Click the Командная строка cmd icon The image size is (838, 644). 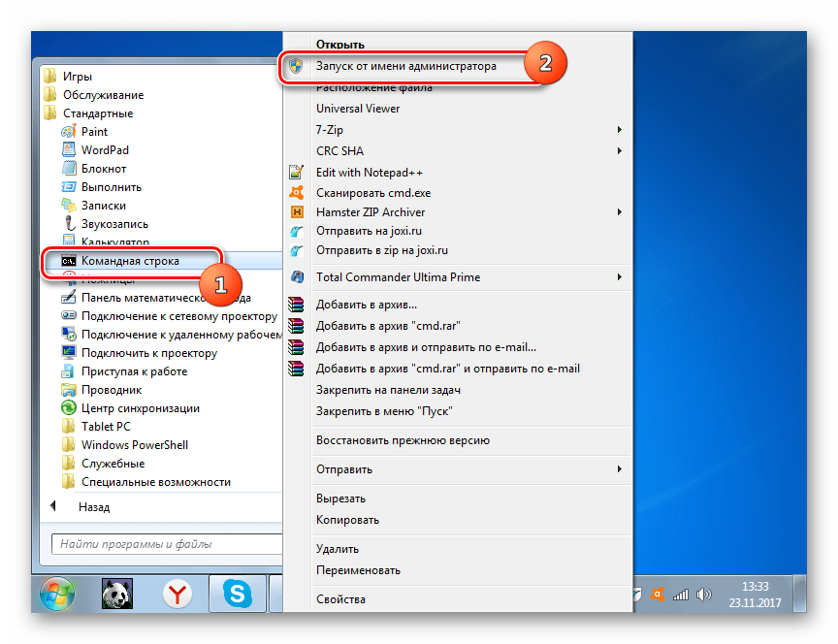point(69,261)
